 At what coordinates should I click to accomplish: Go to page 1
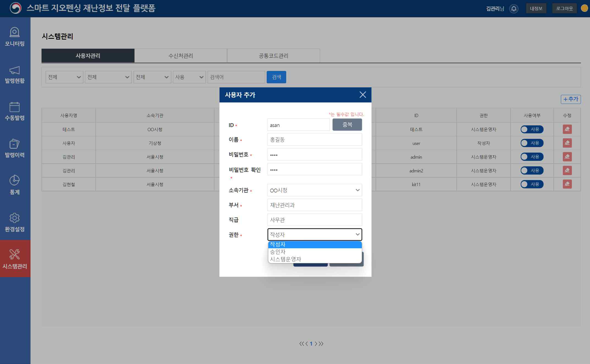[311, 344]
